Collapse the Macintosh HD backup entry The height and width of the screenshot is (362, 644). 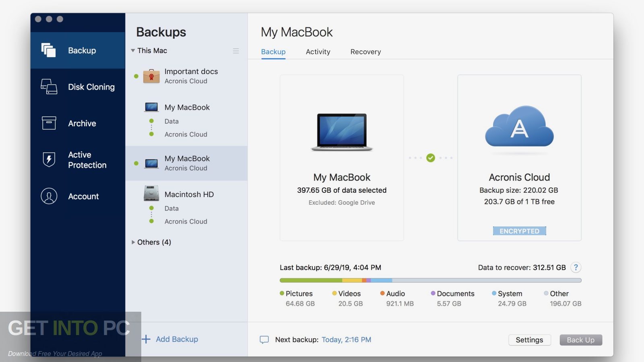pos(189,194)
